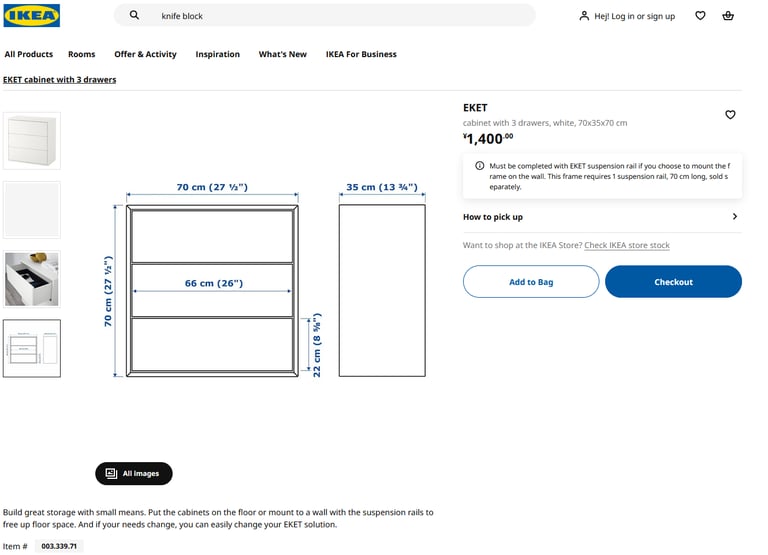Open IKEA For Business menu
Screen dimensions: 768x555
pos(361,54)
